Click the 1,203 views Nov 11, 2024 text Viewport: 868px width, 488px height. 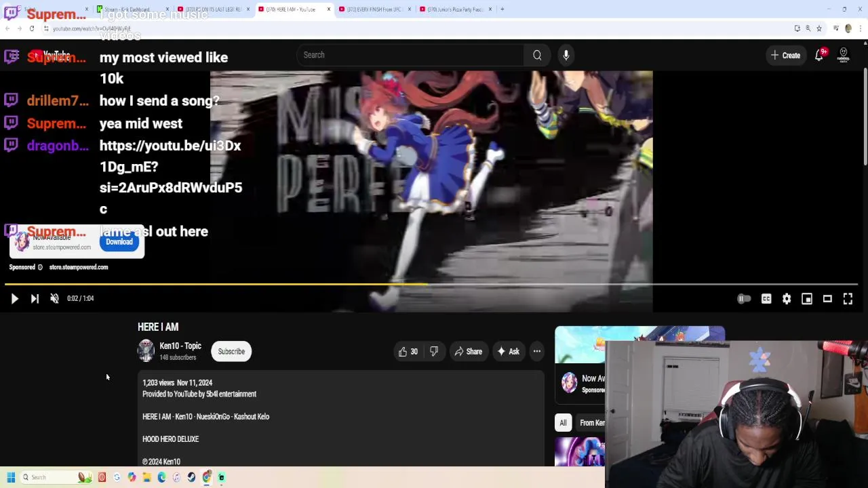177,383
